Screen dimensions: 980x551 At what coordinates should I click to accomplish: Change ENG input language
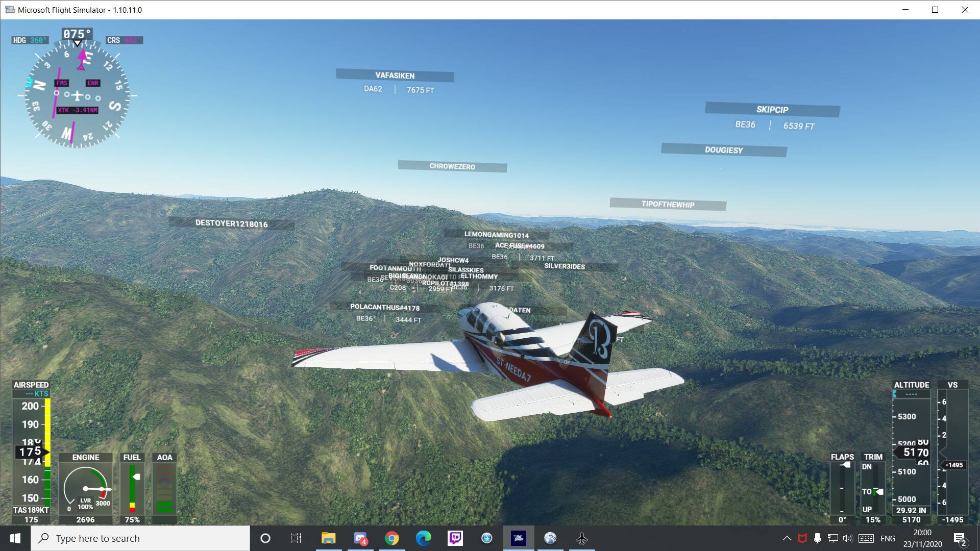[888, 538]
